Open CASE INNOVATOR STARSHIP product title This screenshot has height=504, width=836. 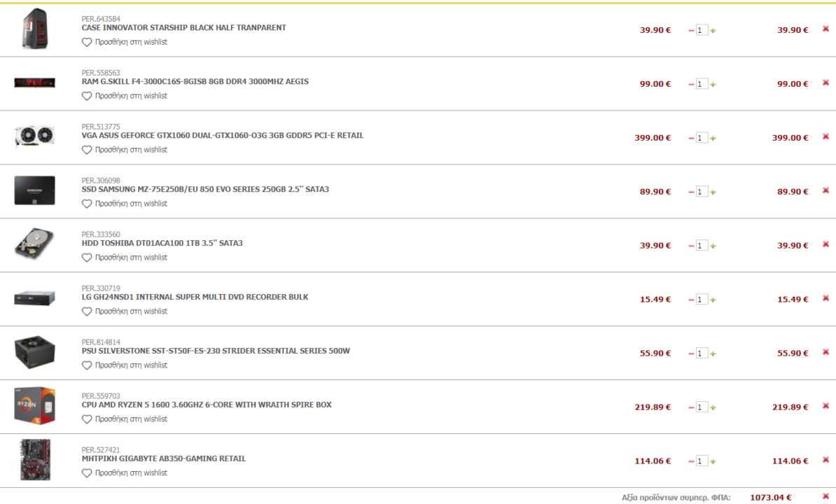coord(184,28)
